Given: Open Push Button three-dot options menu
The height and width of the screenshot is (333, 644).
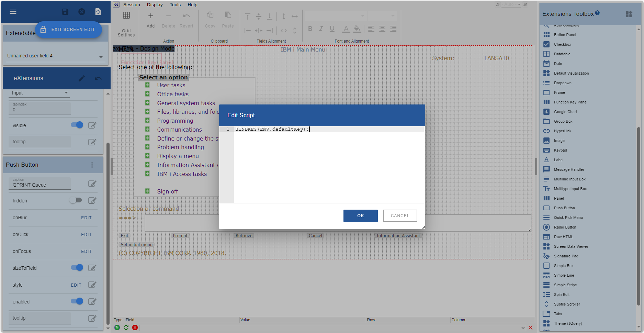Looking at the screenshot, I should click(92, 165).
